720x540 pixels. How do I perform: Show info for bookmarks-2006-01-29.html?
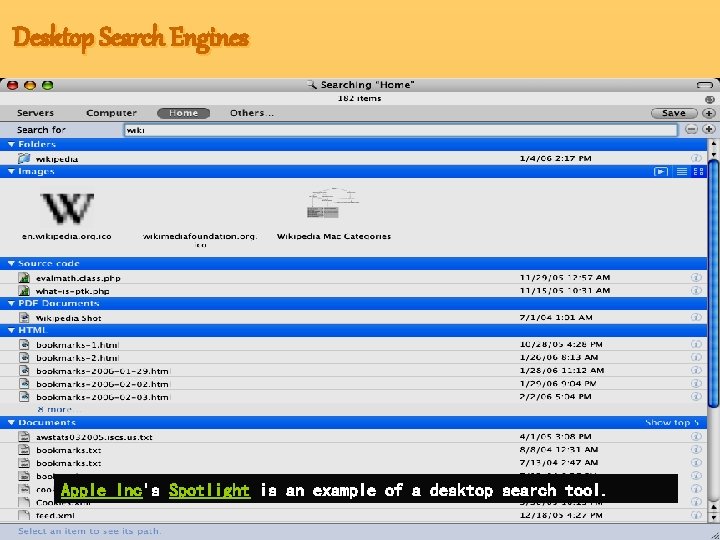pyautogui.click(x=696, y=370)
